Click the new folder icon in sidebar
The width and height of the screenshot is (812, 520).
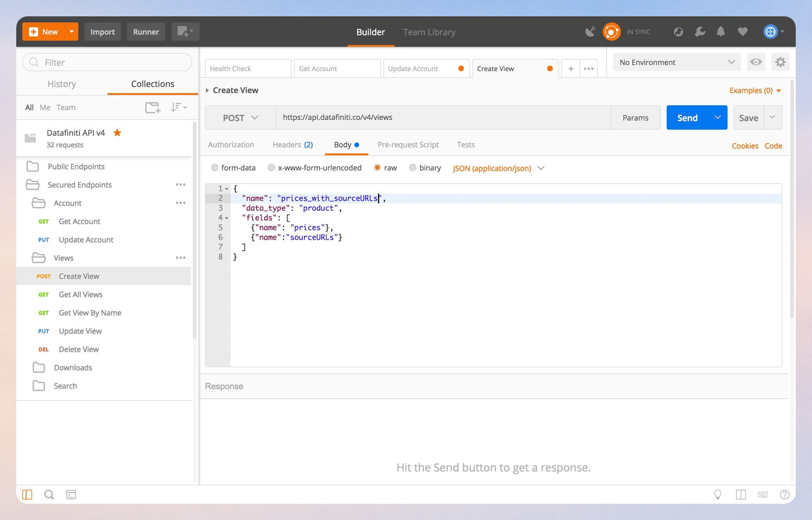tap(152, 107)
